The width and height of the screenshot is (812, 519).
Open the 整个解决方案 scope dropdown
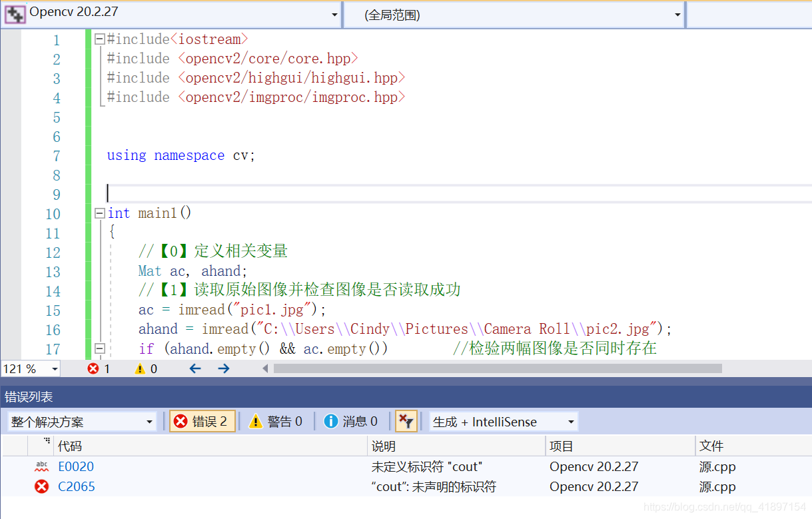82,422
